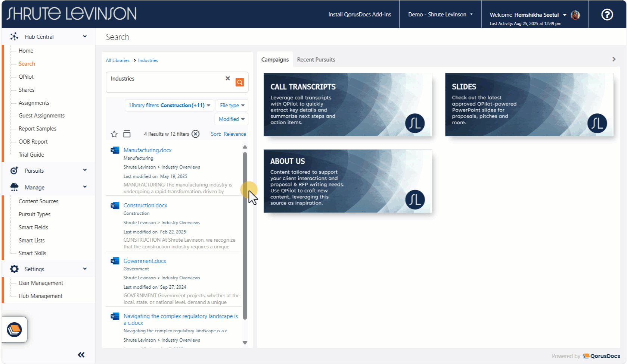Screen dimensions: 627x364
Task: Open the QorusDocs floating widget button
Action: (15, 330)
